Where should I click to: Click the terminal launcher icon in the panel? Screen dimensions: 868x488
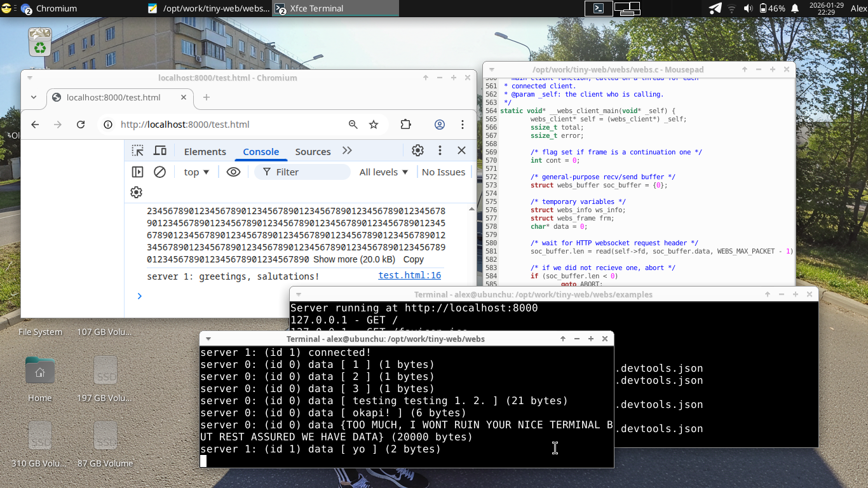[598, 8]
